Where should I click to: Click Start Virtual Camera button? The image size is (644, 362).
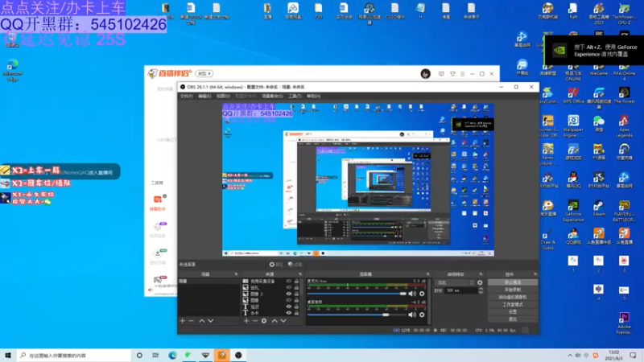(513, 297)
